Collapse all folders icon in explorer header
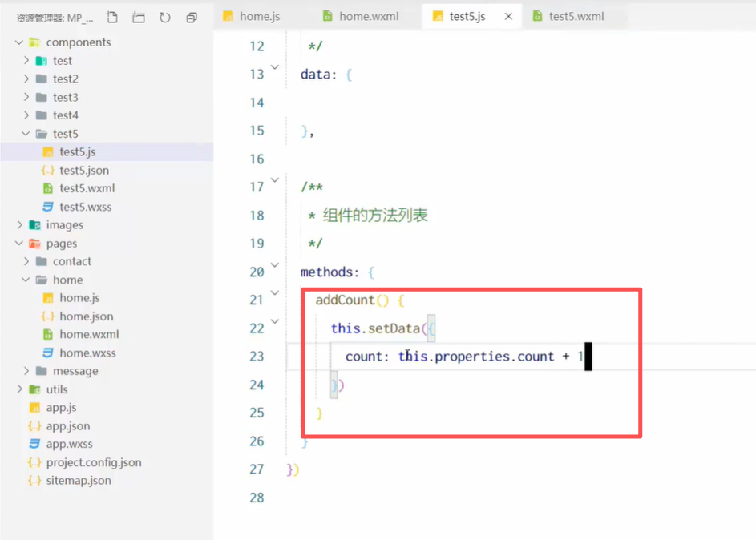Image resolution: width=756 pixels, height=540 pixels. pyautogui.click(x=192, y=18)
